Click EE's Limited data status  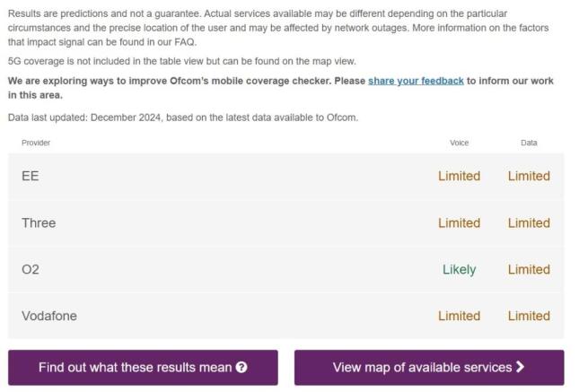pyautogui.click(x=529, y=176)
